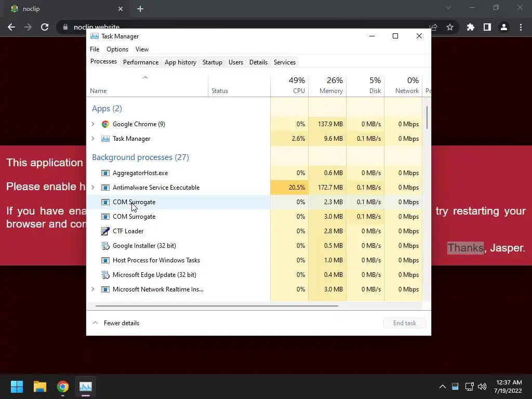The width and height of the screenshot is (532, 399).
Task: Click the Task Manager title bar icon
Action: (95, 36)
